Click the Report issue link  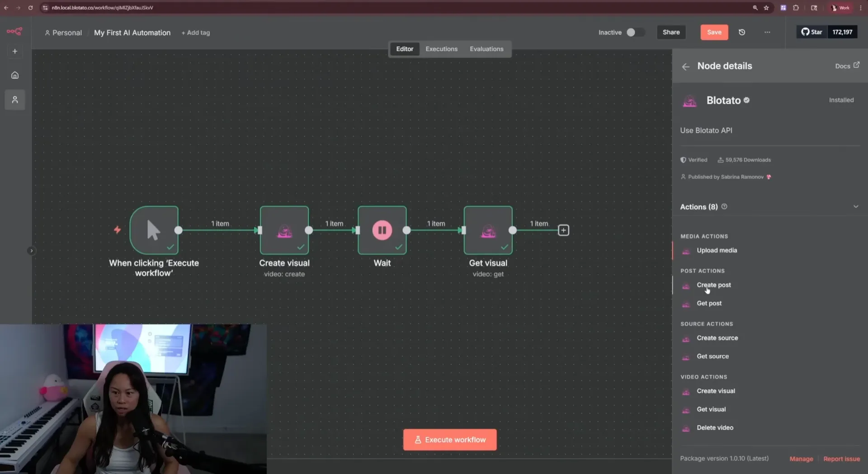[841, 459]
